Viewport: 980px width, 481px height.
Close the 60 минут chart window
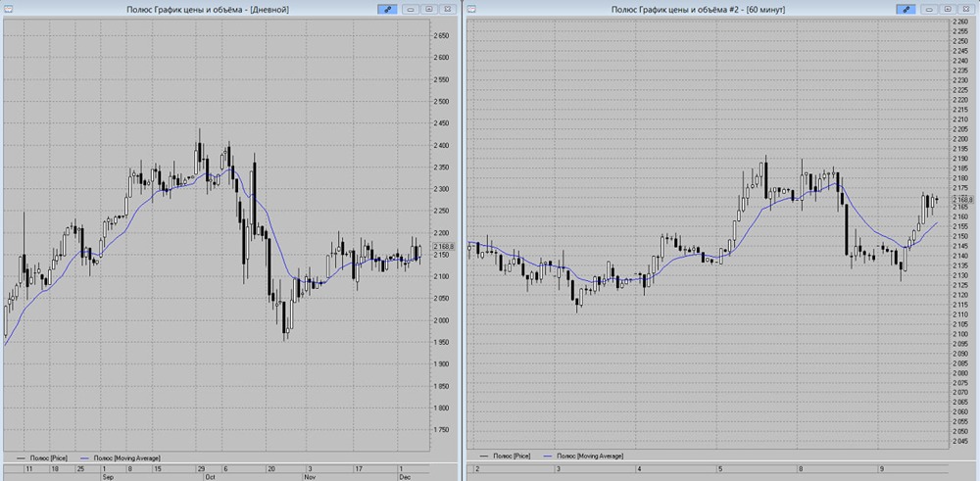click(x=966, y=10)
